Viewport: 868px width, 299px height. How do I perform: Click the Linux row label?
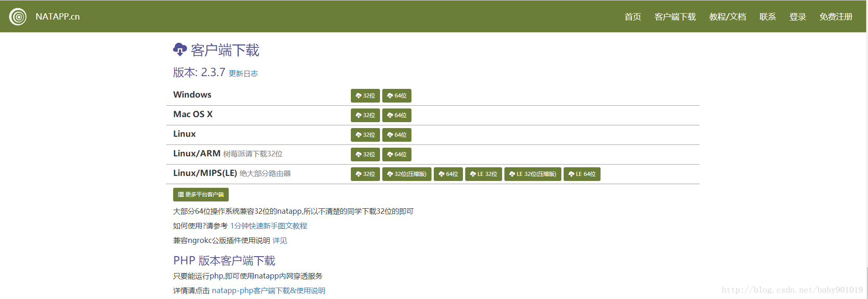[x=184, y=134]
